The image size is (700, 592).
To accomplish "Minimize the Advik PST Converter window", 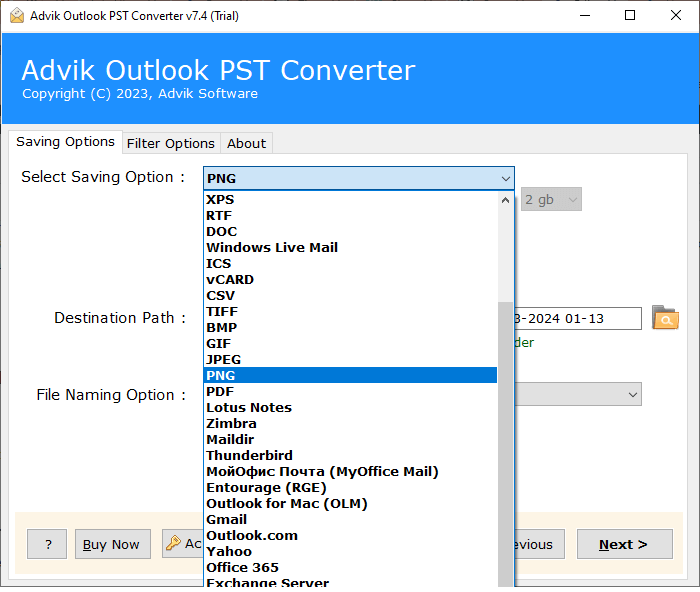I will pos(585,16).
